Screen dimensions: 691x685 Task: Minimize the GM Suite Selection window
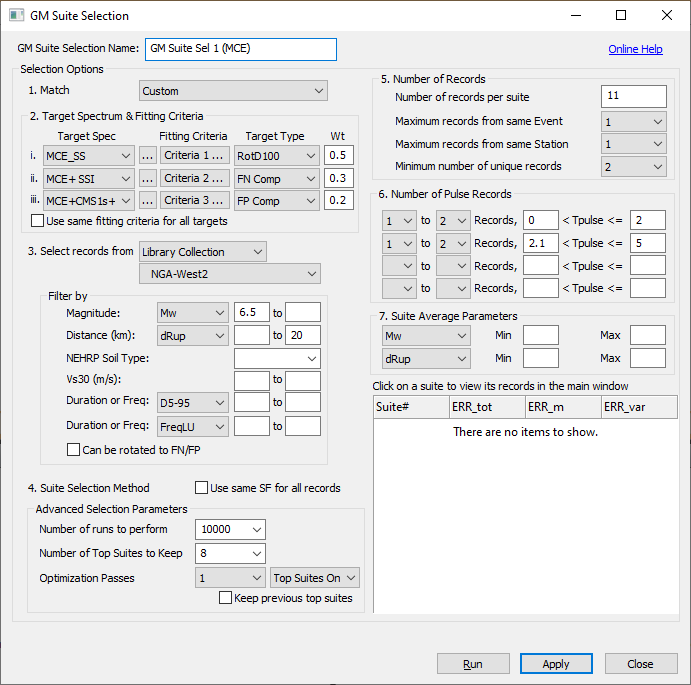(576, 15)
